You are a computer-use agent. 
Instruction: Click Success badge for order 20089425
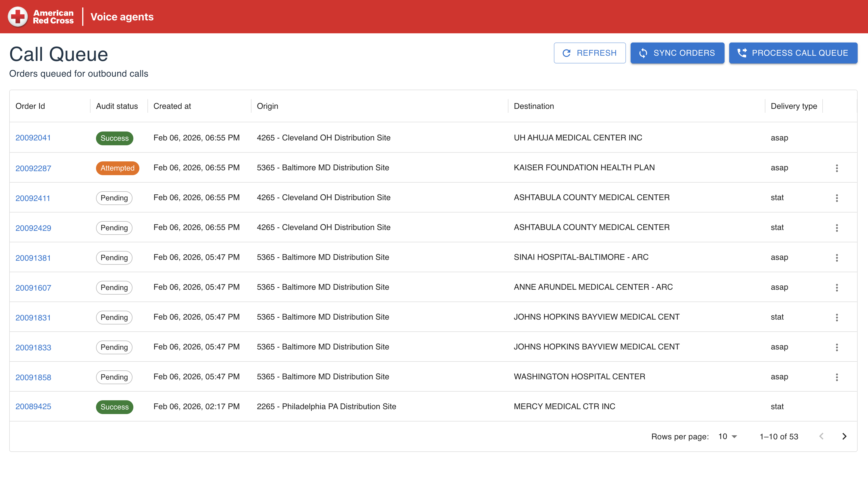(x=114, y=407)
